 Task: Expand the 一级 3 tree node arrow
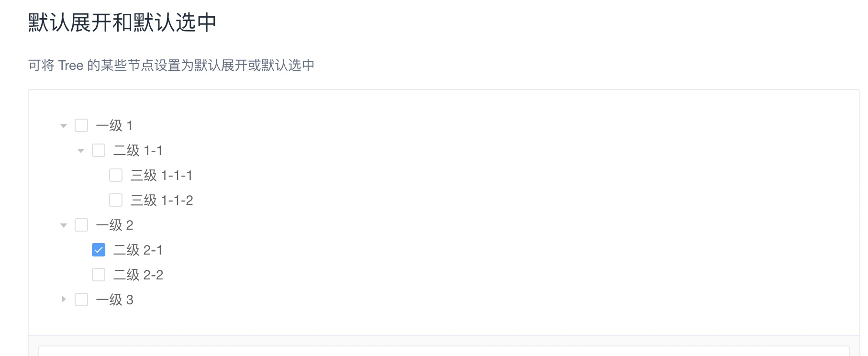click(x=64, y=300)
